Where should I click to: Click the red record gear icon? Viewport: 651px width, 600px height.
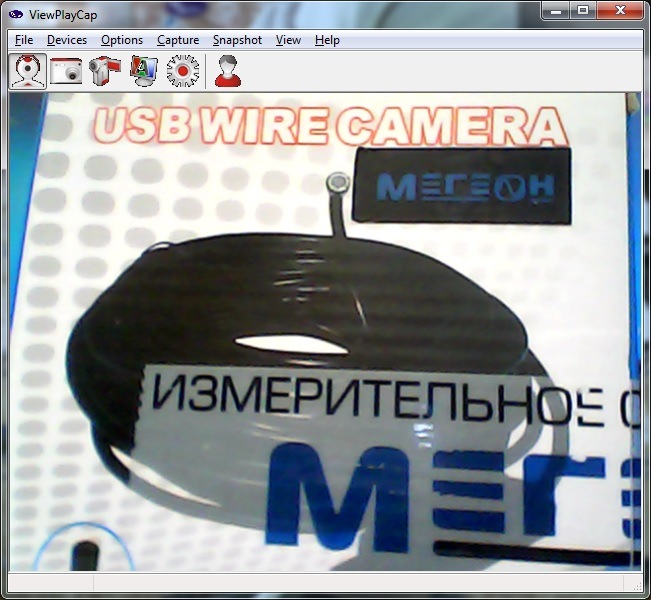coord(183,71)
